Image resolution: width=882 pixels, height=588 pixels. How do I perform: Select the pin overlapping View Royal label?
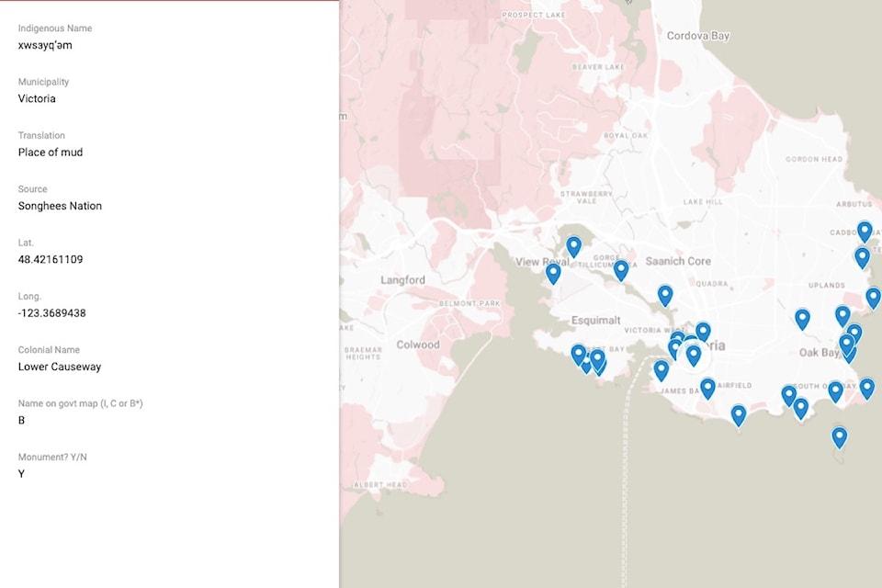point(553,273)
